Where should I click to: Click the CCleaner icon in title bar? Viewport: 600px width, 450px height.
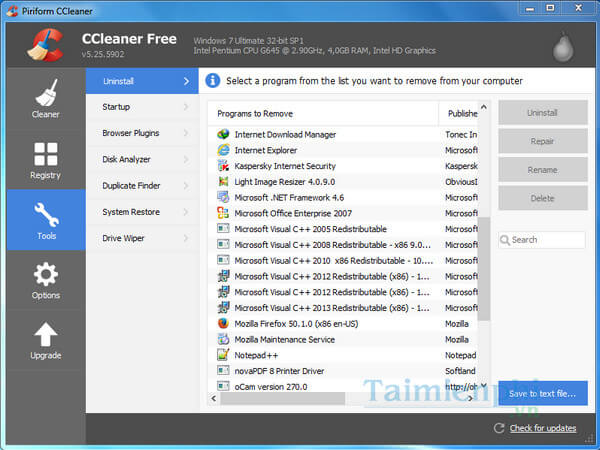[x=12, y=11]
